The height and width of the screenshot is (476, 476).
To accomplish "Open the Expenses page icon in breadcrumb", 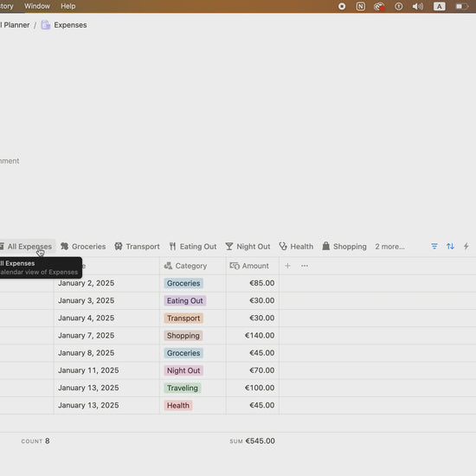I will [x=46, y=25].
